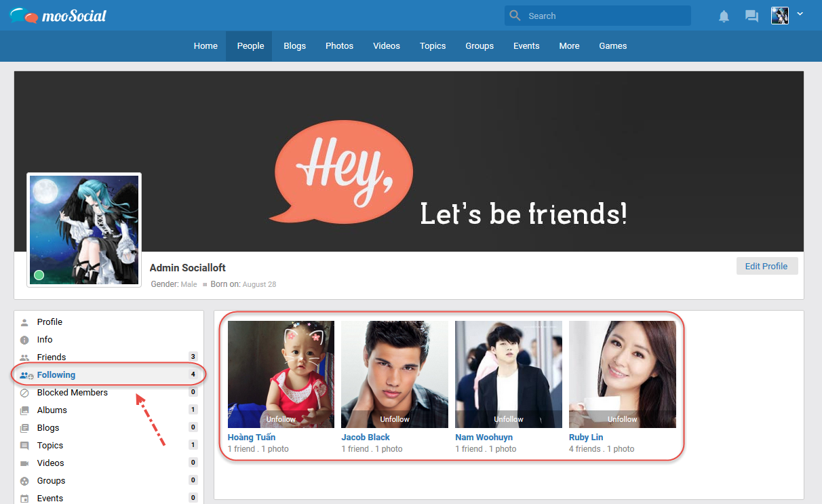Unfollow Hoàng Tuấn
Image resolution: width=822 pixels, height=504 pixels.
tap(281, 419)
